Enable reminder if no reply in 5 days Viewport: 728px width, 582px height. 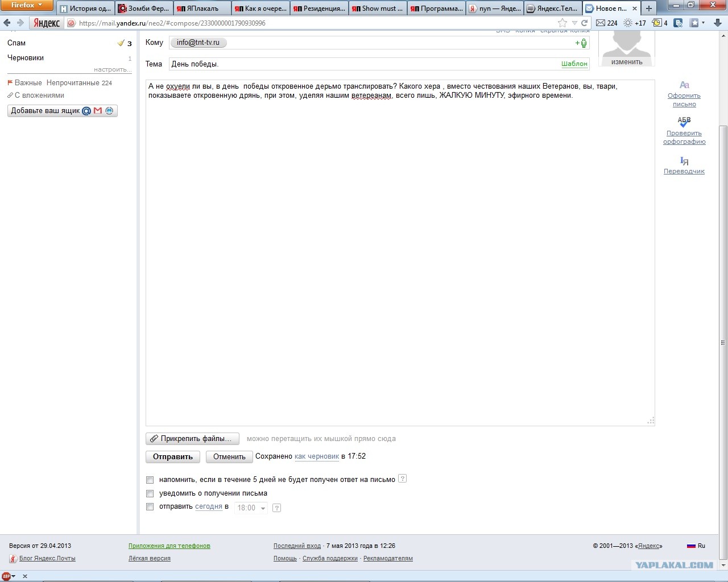(150, 480)
